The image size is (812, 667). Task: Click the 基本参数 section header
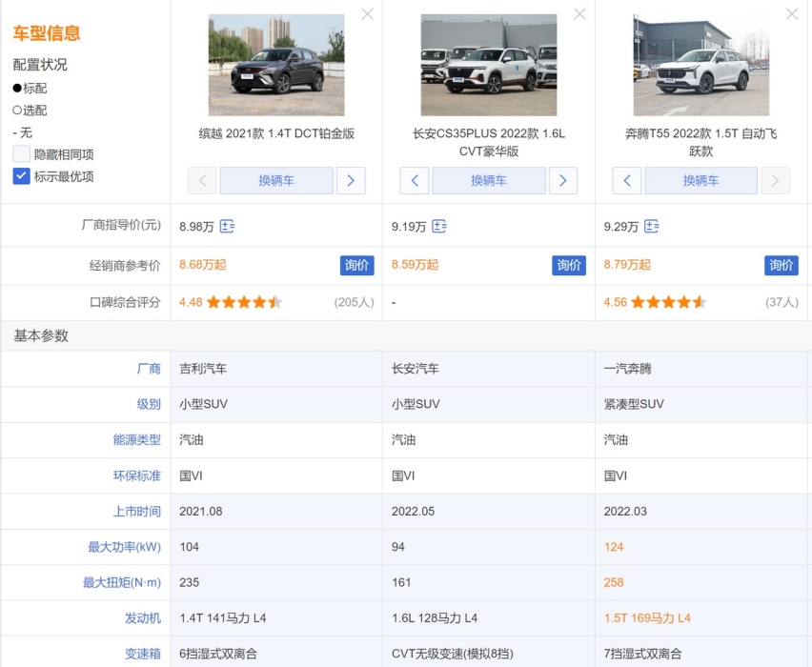41,335
